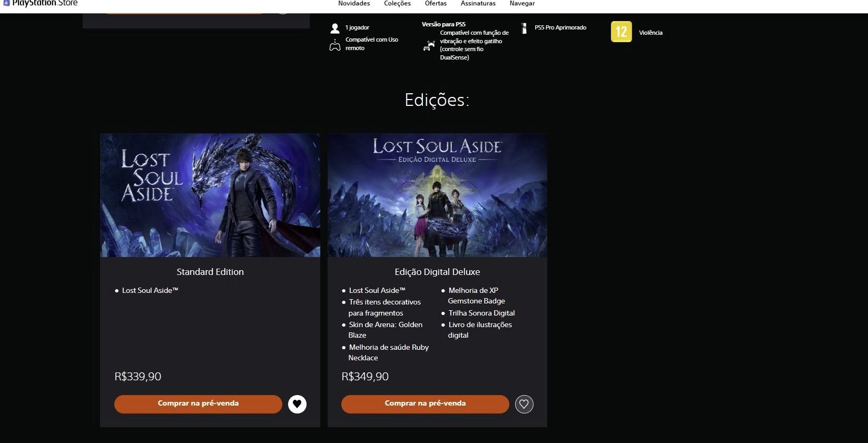Click the DualSense vibration controller icon
868x443 pixels.
pos(429,46)
